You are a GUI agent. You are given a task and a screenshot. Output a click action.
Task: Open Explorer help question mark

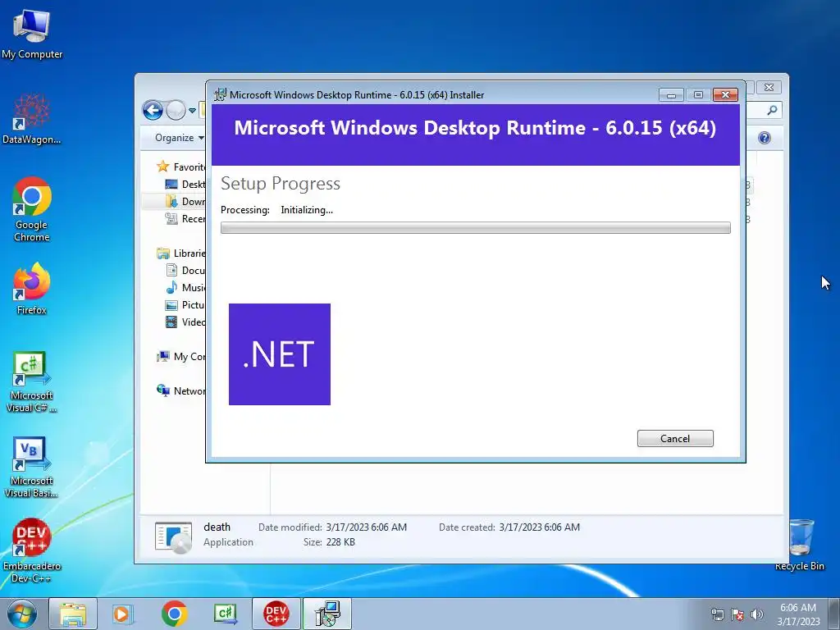[765, 138]
